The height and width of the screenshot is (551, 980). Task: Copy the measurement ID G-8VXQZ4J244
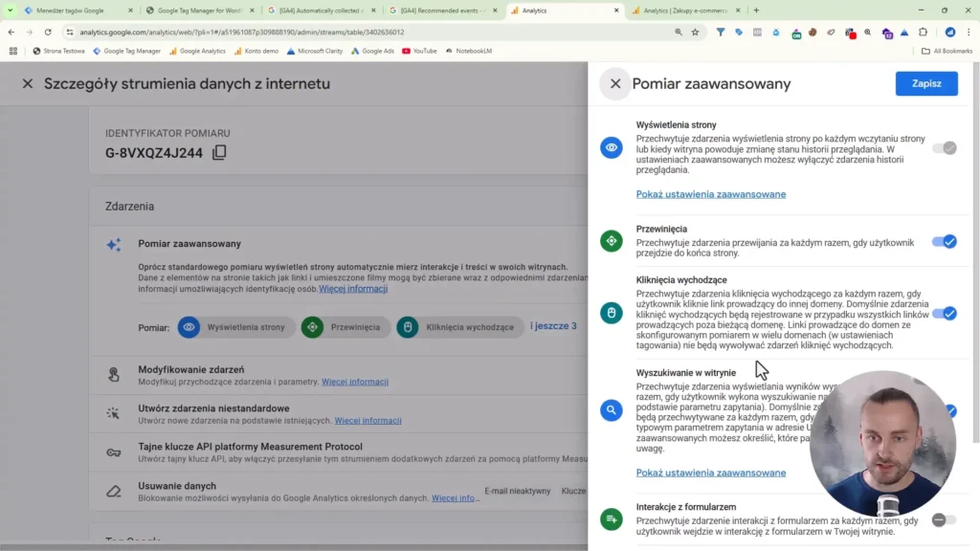[219, 152]
